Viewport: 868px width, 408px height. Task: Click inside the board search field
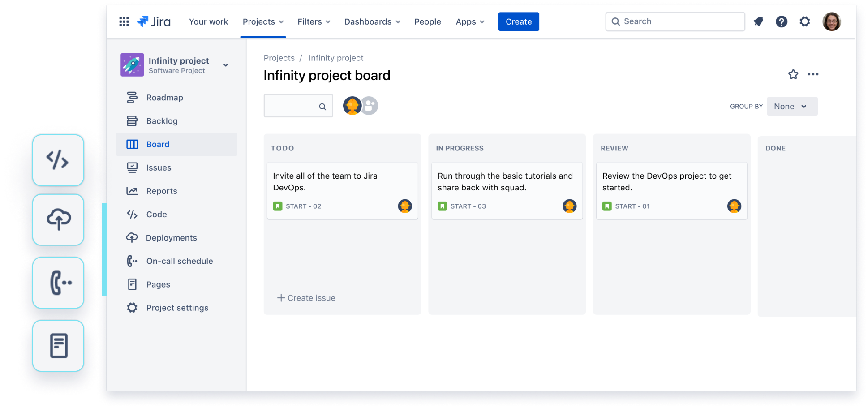296,106
